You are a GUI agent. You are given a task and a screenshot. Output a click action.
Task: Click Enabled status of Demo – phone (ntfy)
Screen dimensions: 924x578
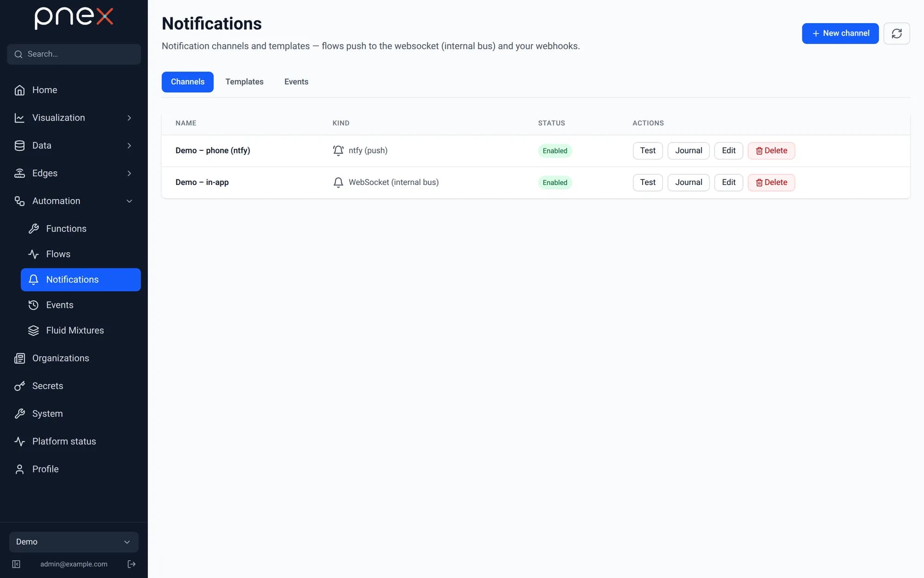coord(555,151)
